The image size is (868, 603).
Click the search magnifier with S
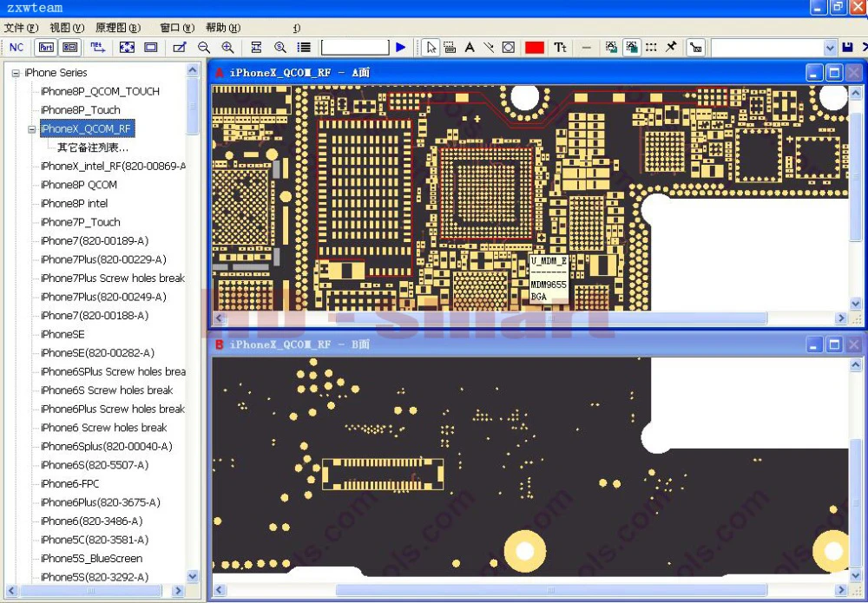coord(280,48)
